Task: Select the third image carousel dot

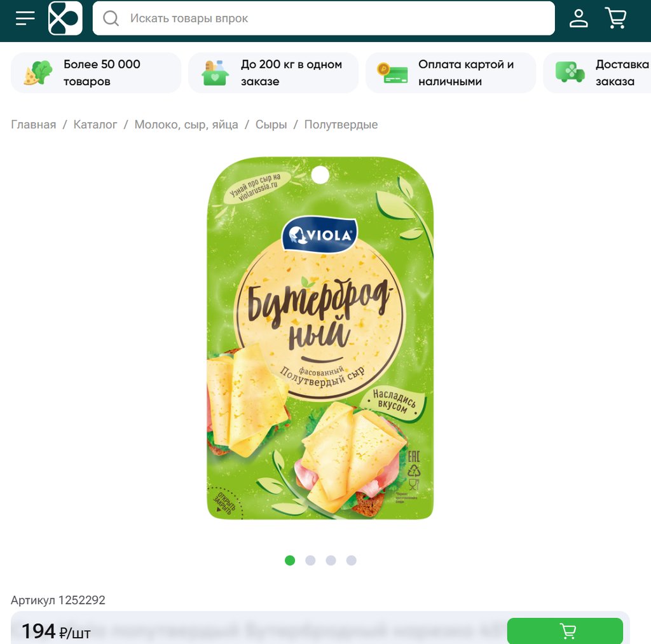Action: click(x=331, y=561)
